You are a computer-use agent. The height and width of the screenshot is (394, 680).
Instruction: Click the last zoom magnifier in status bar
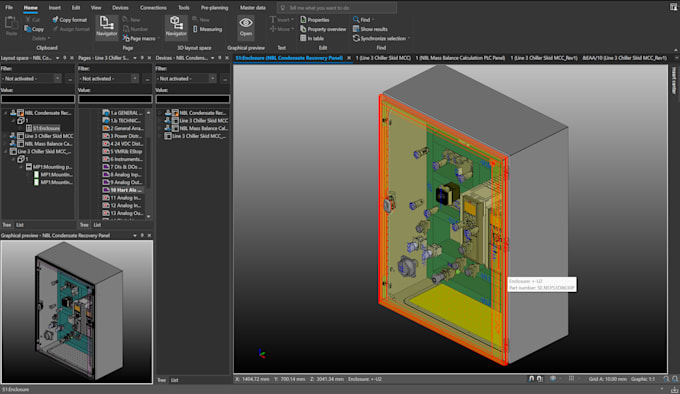coord(675,379)
